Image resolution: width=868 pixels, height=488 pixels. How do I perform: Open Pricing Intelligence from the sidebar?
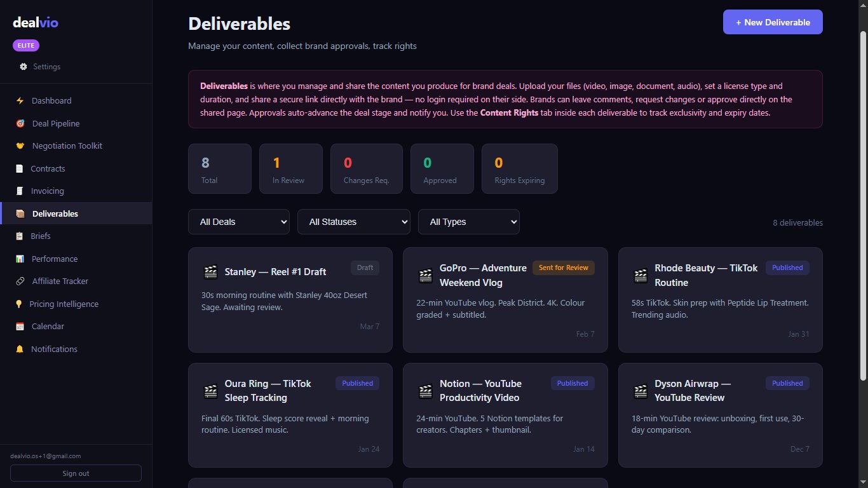(65, 304)
